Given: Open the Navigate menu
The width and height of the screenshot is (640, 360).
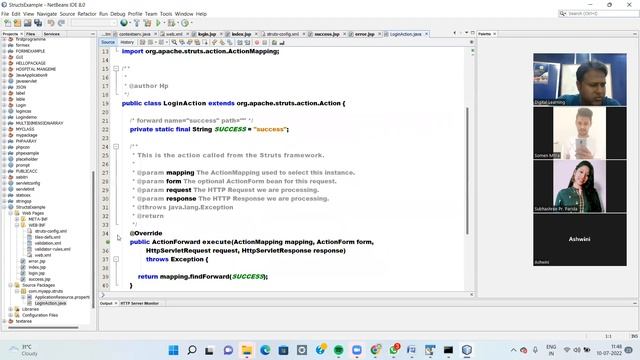Looking at the screenshot, I should click(47, 14).
